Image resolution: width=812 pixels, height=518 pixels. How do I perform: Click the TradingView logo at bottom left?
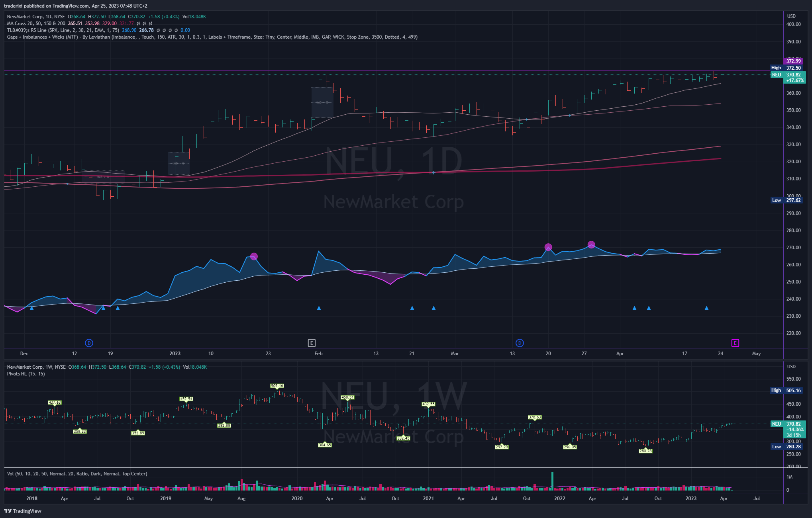23,511
